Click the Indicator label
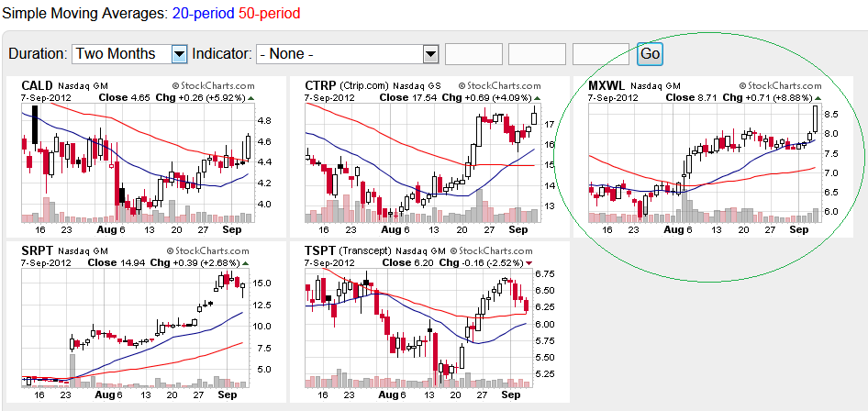Image resolution: width=868 pixels, height=411 pixels. click(222, 53)
